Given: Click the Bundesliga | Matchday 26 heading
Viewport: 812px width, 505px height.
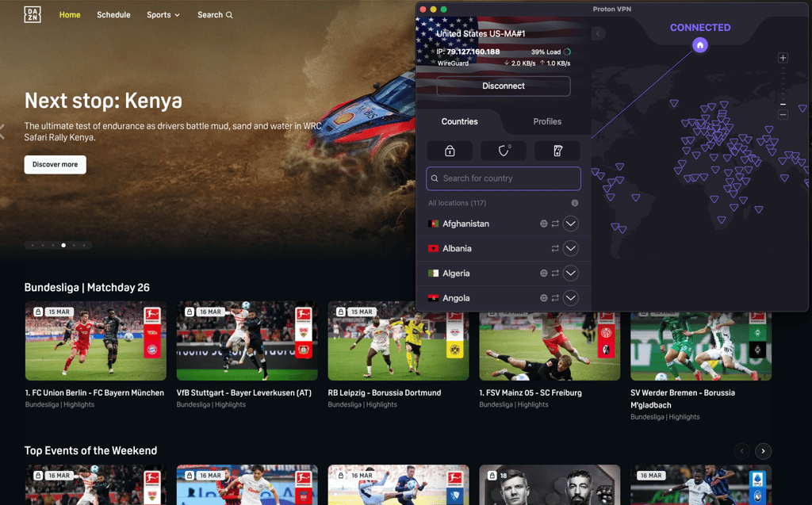Looking at the screenshot, I should 87,288.
